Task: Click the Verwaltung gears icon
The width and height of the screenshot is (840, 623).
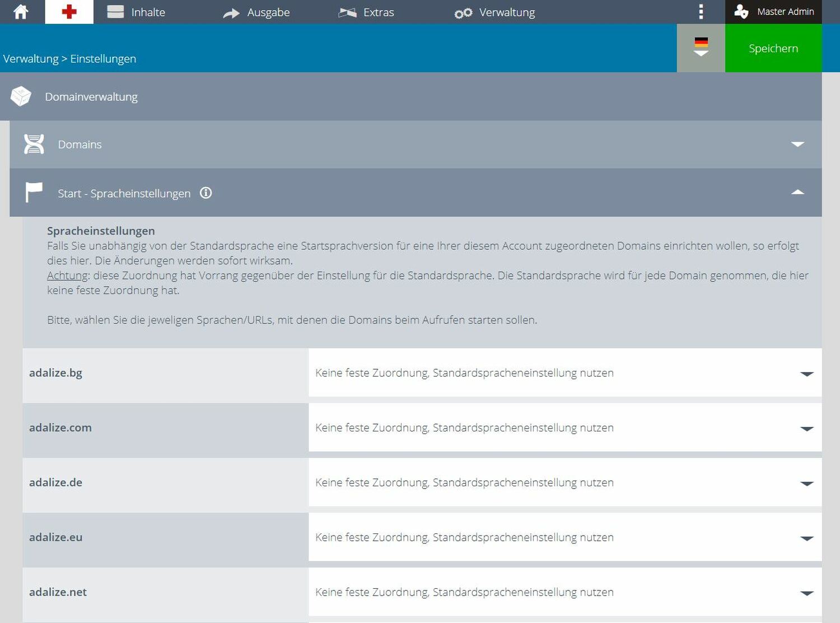Action: click(x=463, y=13)
